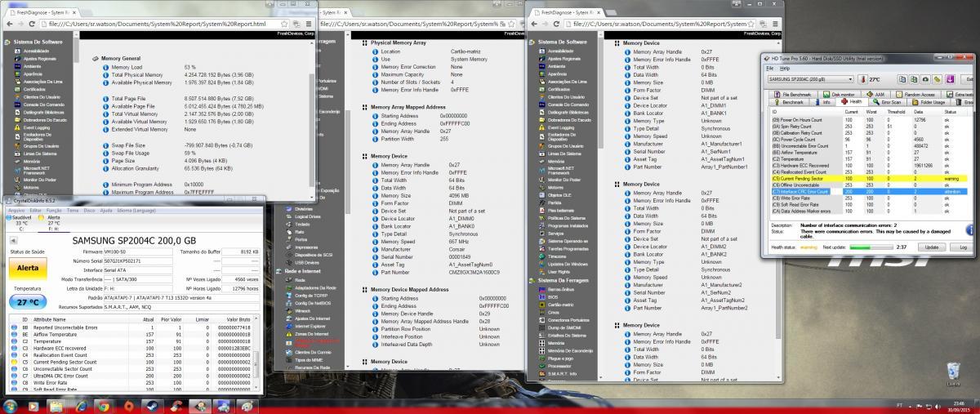Screen dimensions: 980x414
Task: Open the Arquivo menu in CrystalDiskInfo
Action: click(16, 211)
